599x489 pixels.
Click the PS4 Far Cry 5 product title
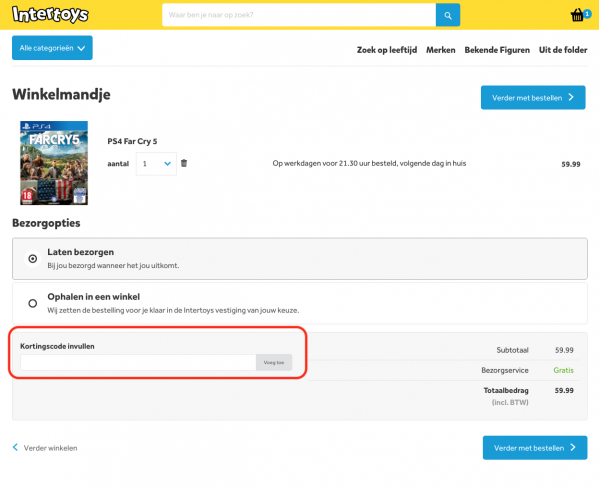[x=132, y=141]
